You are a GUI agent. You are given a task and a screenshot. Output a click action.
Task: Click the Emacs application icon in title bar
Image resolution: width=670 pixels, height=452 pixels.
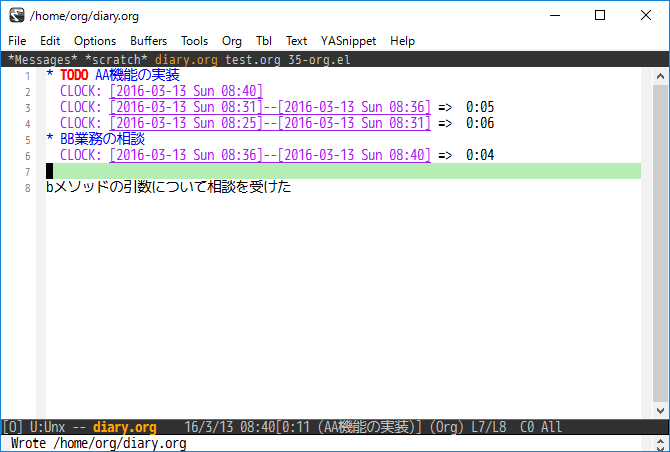(17, 15)
